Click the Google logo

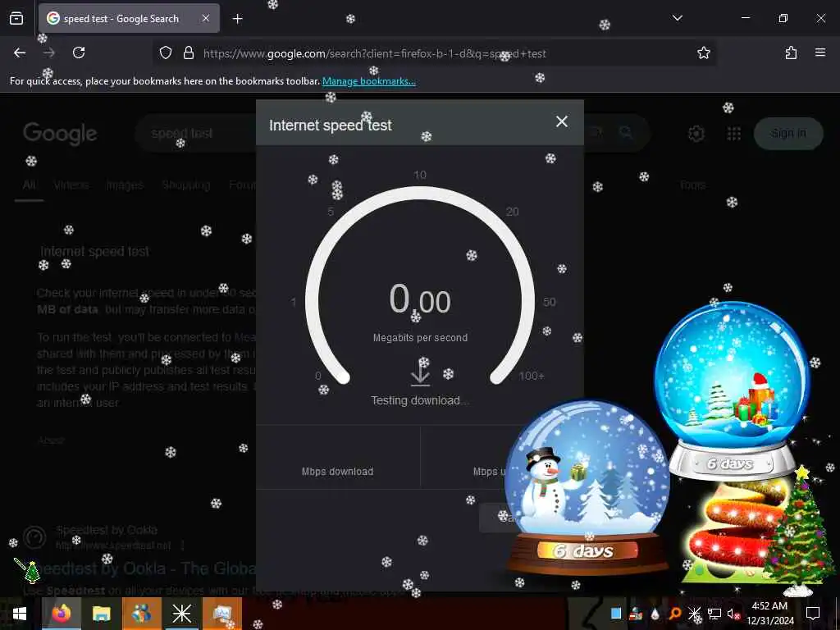click(x=60, y=134)
